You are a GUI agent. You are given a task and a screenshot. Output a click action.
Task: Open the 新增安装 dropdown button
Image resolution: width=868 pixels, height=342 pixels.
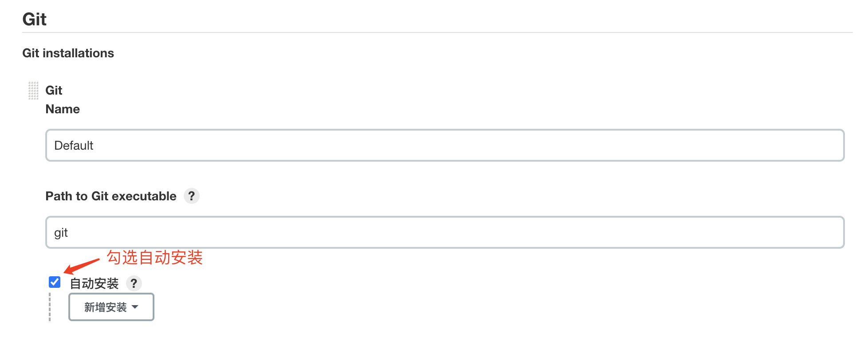[111, 307]
